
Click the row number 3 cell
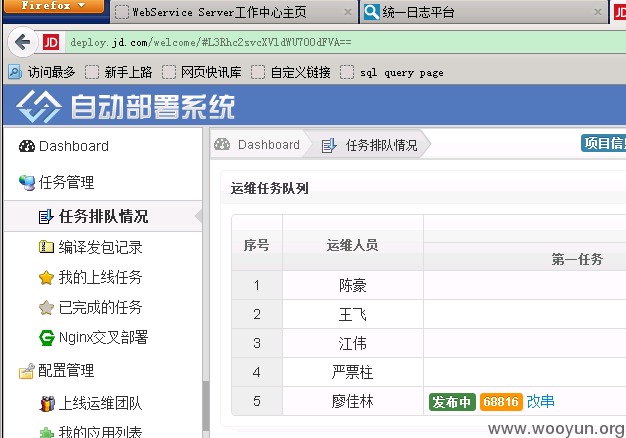[257, 343]
